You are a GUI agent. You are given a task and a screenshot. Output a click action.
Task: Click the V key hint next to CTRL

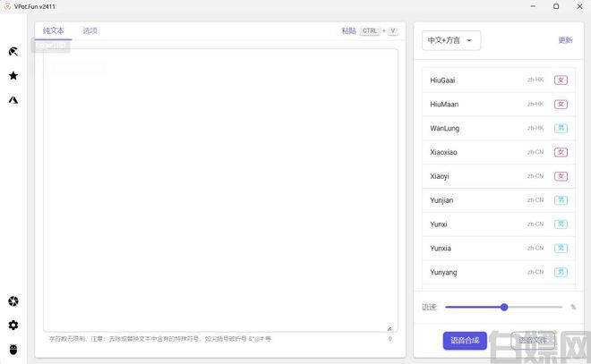coord(393,31)
